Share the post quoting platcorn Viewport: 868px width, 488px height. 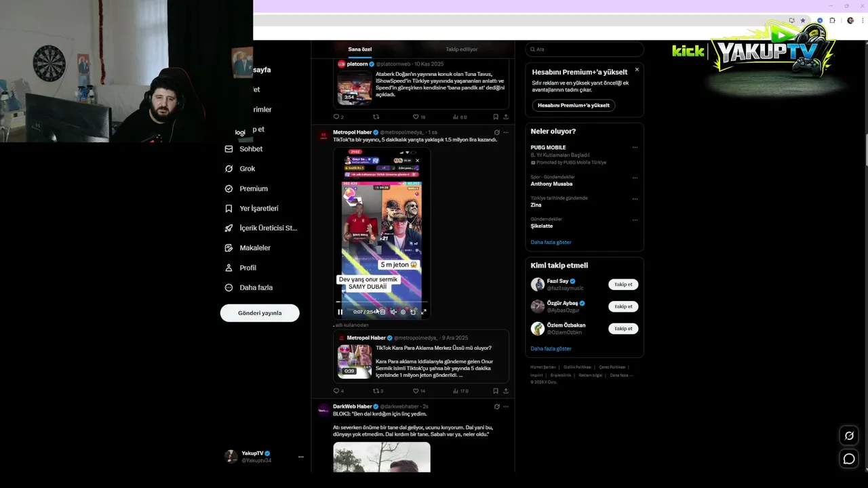506,117
